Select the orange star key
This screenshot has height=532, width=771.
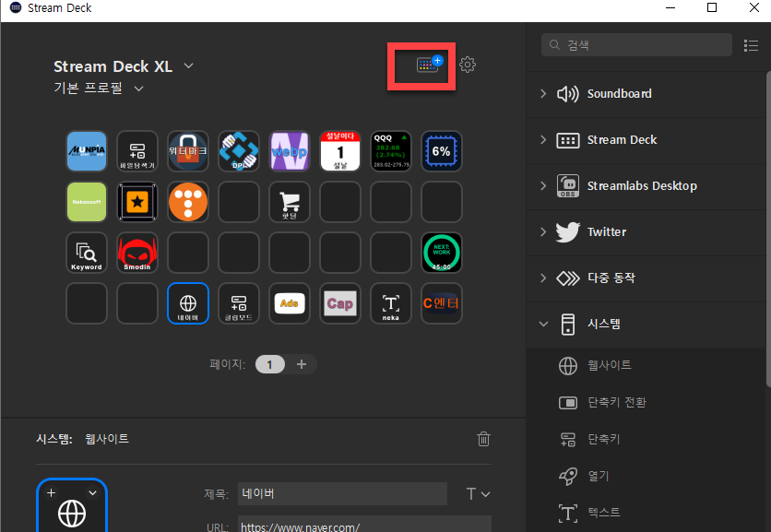(x=137, y=202)
